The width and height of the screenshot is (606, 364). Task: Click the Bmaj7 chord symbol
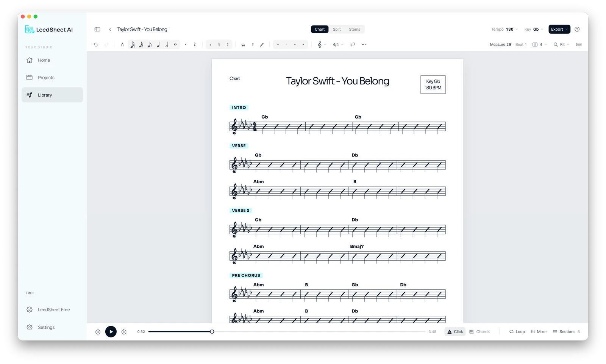click(x=357, y=247)
